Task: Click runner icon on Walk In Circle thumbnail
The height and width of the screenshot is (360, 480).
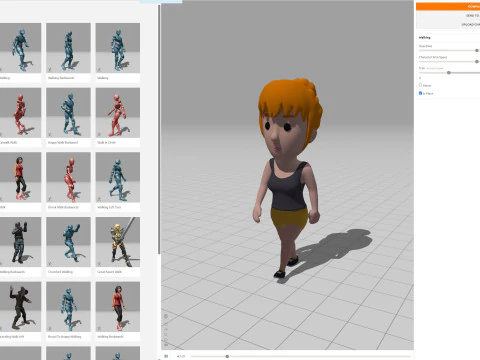Action: tap(99, 134)
